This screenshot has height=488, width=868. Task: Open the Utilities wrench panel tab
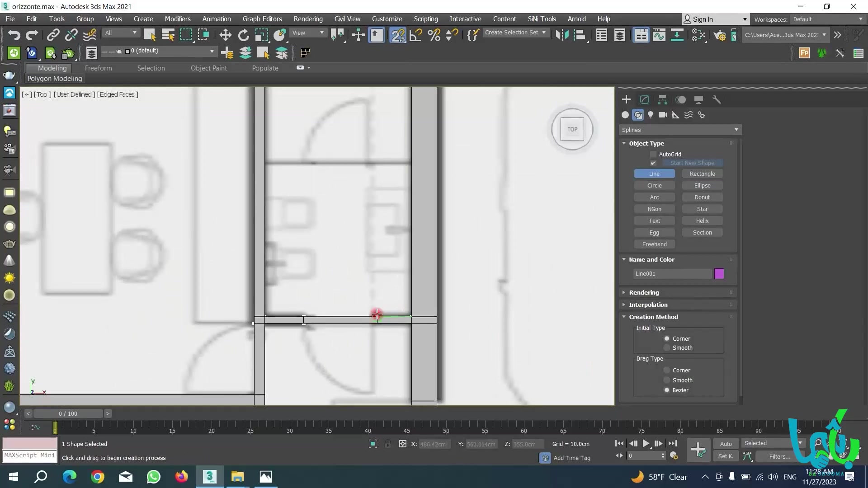click(717, 99)
